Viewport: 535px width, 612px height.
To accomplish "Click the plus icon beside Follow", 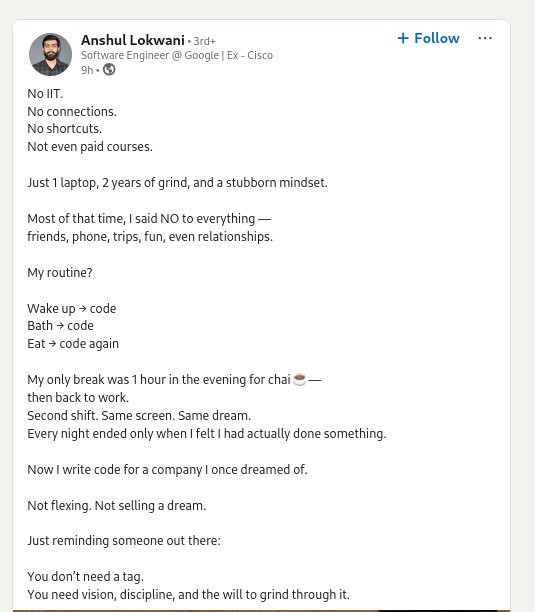I will pos(403,38).
